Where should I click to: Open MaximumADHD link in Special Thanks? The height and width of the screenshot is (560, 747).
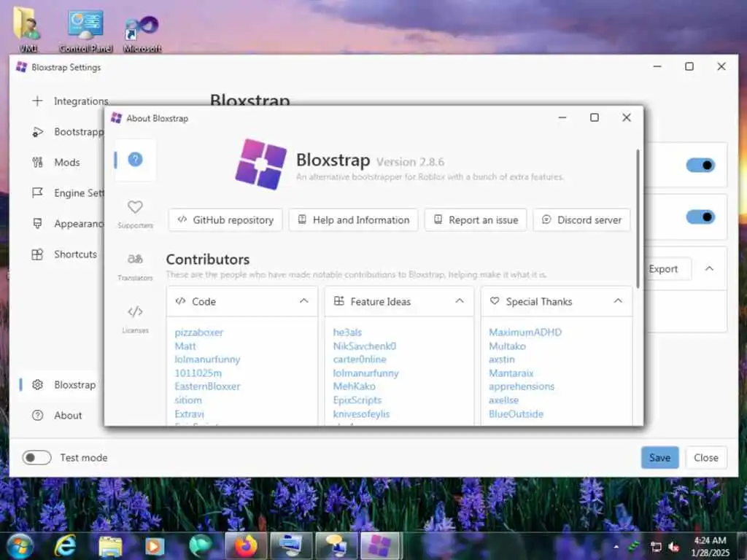(525, 332)
